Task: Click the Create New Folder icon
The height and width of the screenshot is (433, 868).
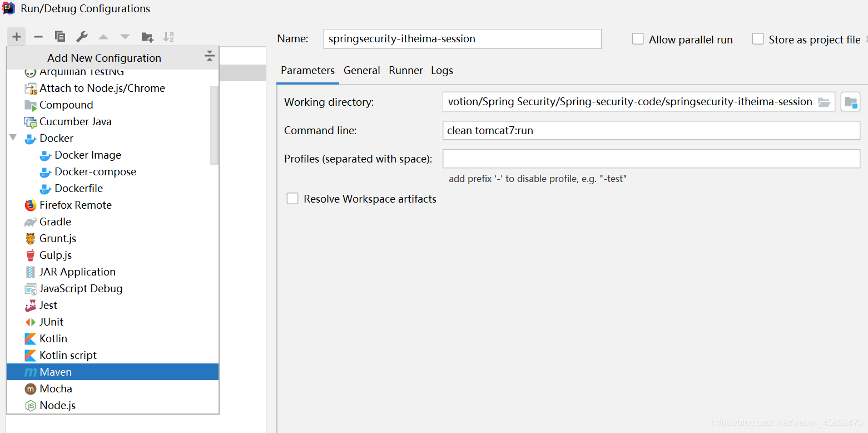Action: [147, 37]
